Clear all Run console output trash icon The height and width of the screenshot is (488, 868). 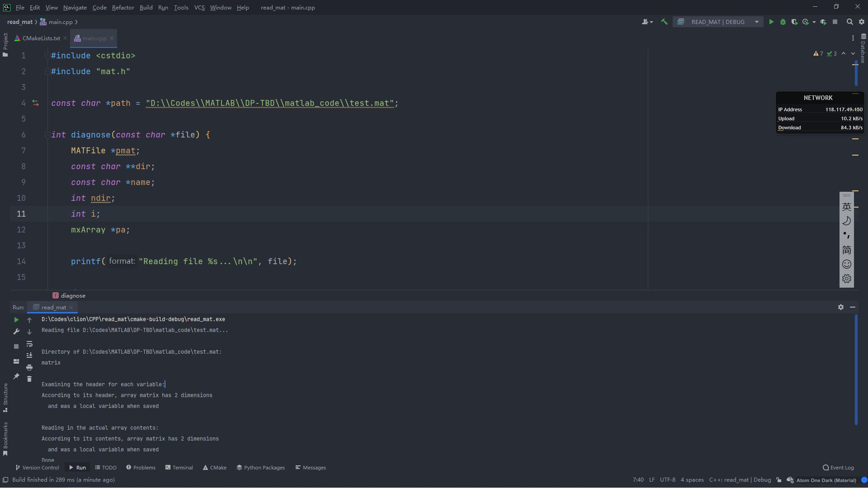[x=29, y=379]
